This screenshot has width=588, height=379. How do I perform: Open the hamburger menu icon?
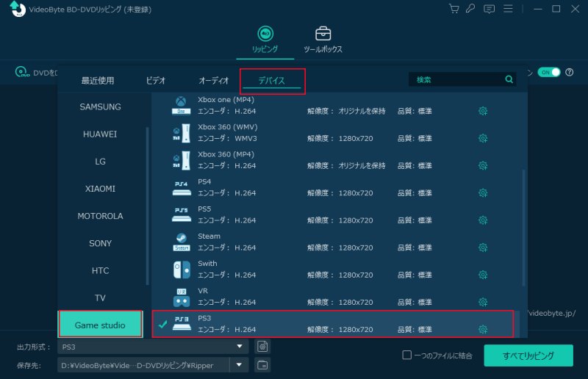point(508,9)
